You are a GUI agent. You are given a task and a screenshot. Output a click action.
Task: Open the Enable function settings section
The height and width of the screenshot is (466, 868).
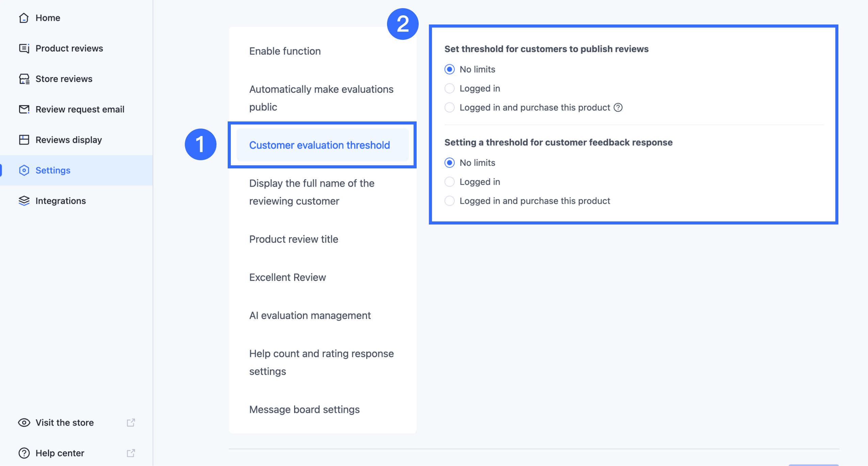pos(285,51)
